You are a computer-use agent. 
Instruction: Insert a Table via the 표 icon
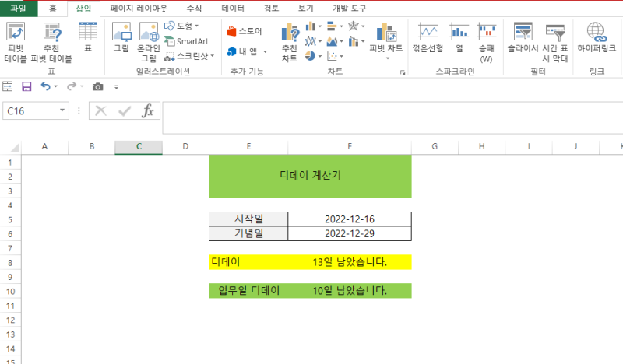pos(88,37)
